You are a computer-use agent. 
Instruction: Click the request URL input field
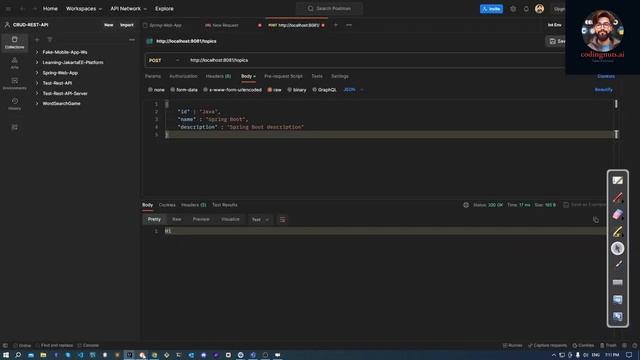tap(376, 60)
